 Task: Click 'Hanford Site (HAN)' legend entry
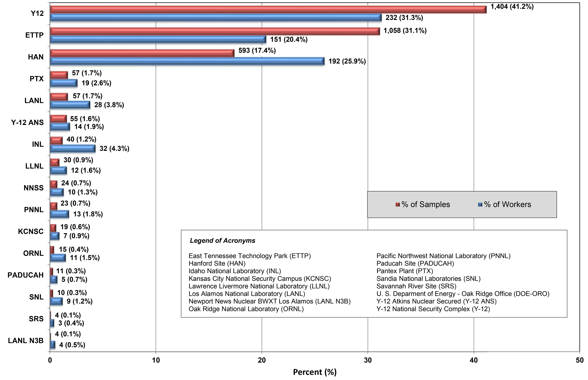coord(217,264)
